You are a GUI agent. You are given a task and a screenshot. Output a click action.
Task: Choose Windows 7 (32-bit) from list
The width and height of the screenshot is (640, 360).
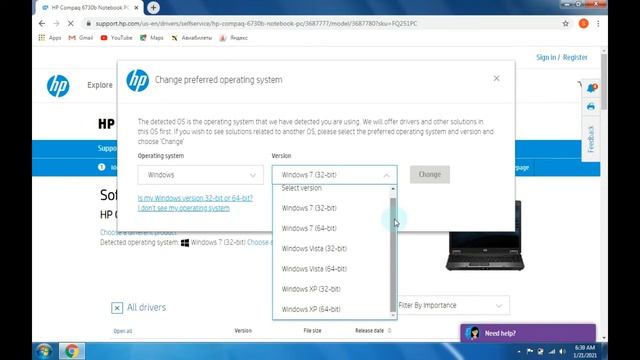(331, 208)
